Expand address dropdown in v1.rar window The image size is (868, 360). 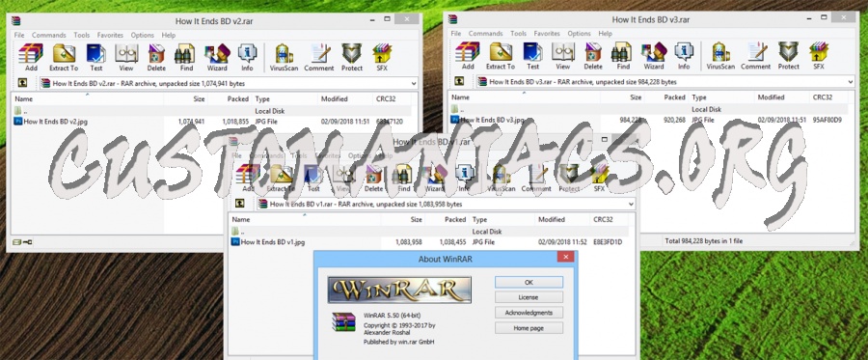pyautogui.click(x=631, y=205)
